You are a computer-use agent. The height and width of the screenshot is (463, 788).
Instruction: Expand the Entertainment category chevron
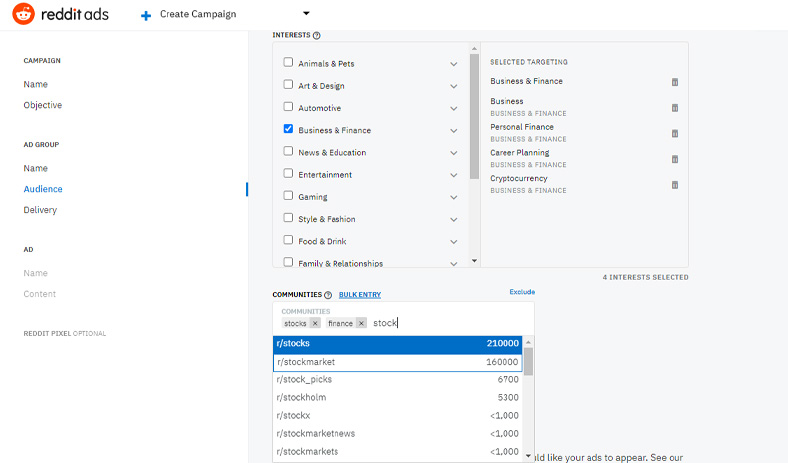454,175
